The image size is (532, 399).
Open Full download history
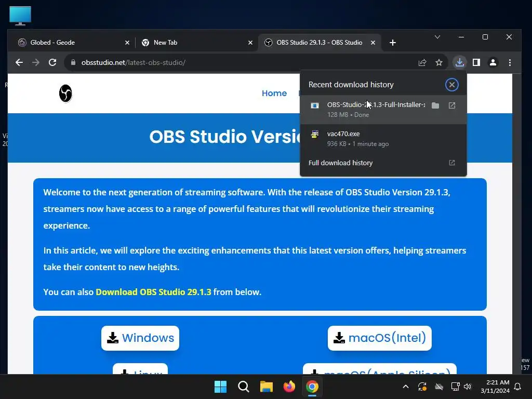click(x=383, y=163)
